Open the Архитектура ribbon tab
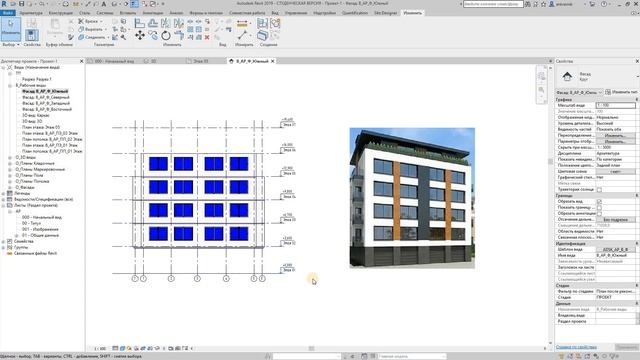 [31, 13]
